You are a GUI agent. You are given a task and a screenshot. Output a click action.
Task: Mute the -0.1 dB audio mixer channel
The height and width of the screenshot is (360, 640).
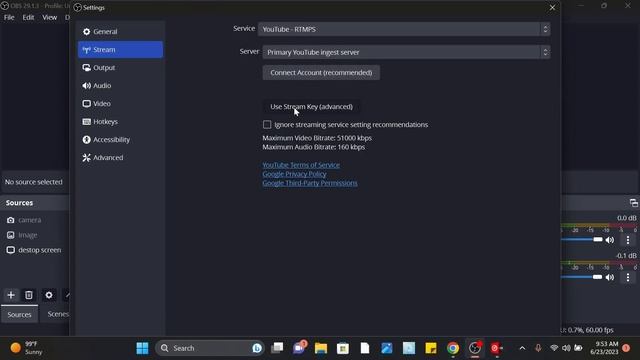pyautogui.click(x=610, y=278)
